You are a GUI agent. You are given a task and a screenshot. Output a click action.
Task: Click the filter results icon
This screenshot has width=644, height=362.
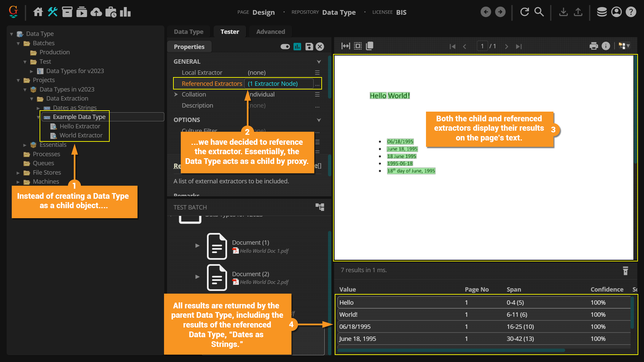tap(625, 270)
